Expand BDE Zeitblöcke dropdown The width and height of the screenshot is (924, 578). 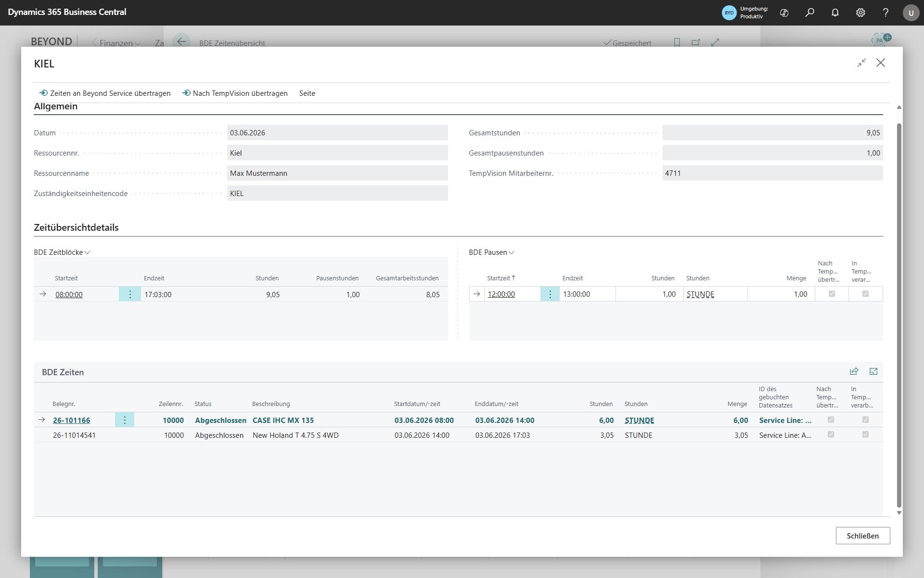(62, 252)
